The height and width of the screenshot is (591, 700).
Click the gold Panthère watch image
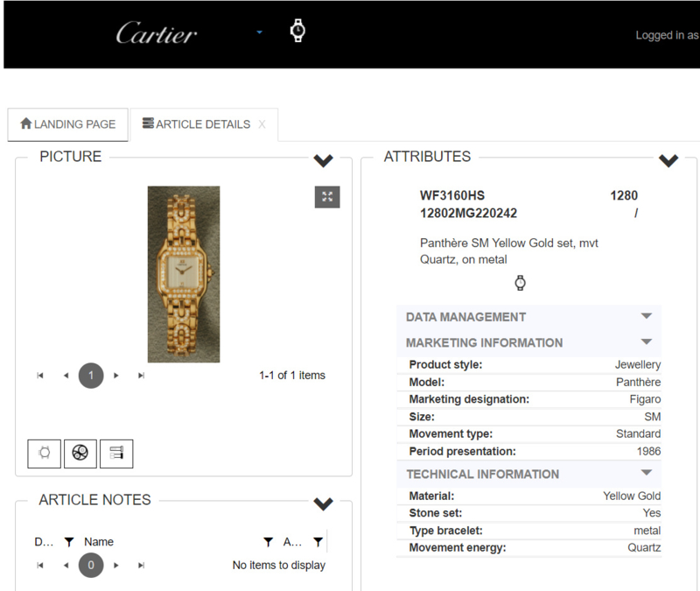pos(184,274)
